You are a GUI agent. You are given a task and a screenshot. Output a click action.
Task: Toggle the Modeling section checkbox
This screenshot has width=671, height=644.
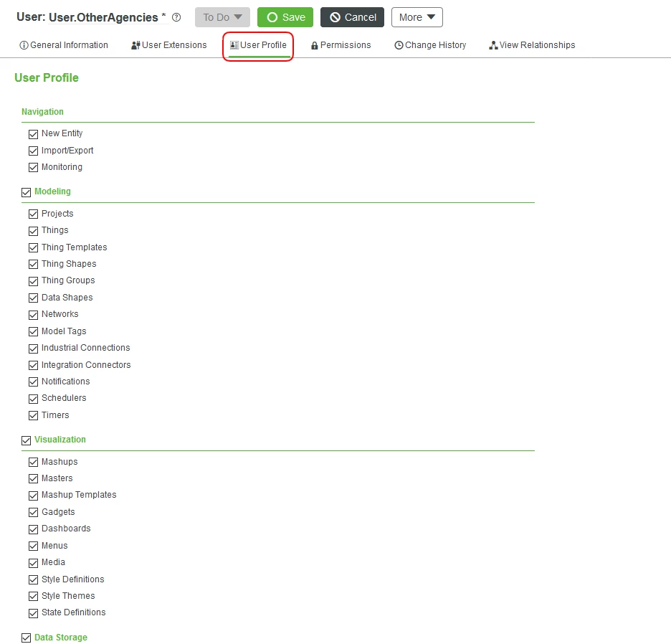tap(26, 191)
